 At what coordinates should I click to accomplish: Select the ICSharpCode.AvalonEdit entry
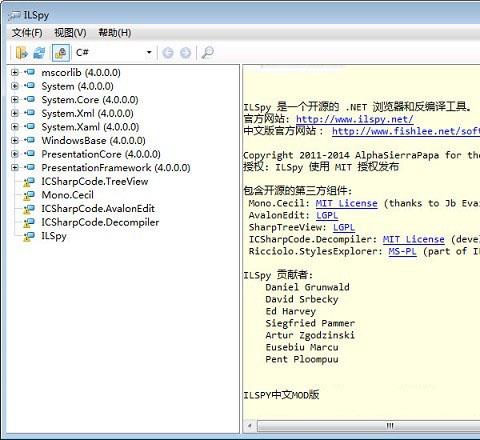(98, 209)
